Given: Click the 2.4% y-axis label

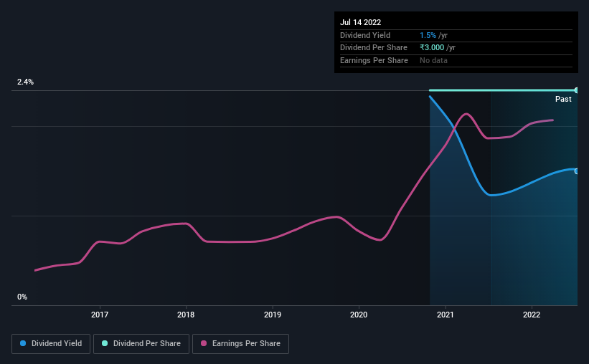Looking at the screenshot, I should 25,82.
